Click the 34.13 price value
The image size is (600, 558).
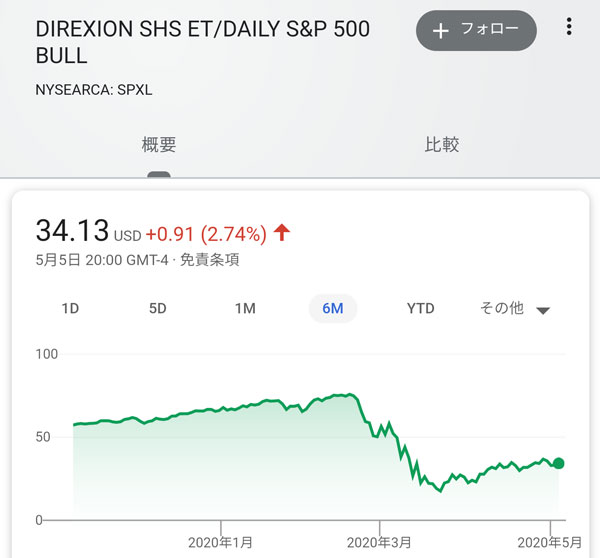pos(71,231)
